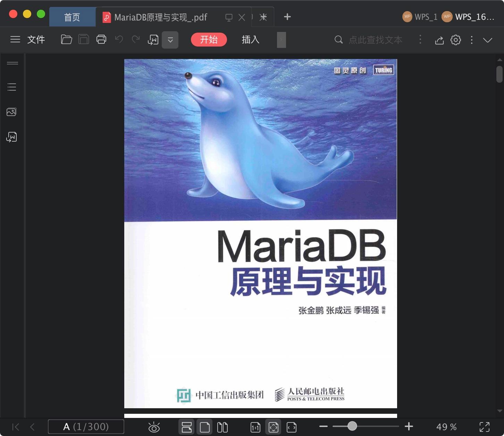Click the 图灵原创 label
504x436 pixels.
coord(350,70)
